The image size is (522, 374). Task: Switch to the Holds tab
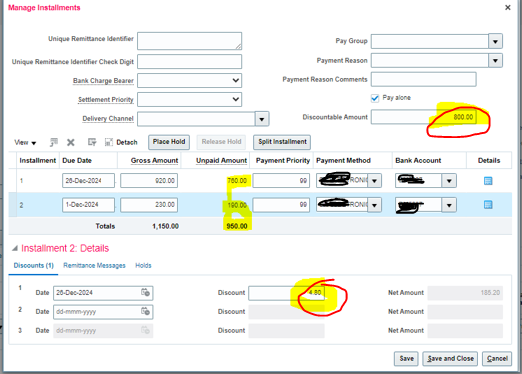[143, 265]
